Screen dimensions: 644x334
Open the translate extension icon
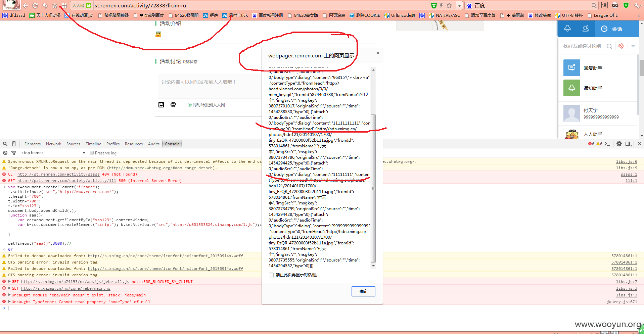click(x=604, y=5)
